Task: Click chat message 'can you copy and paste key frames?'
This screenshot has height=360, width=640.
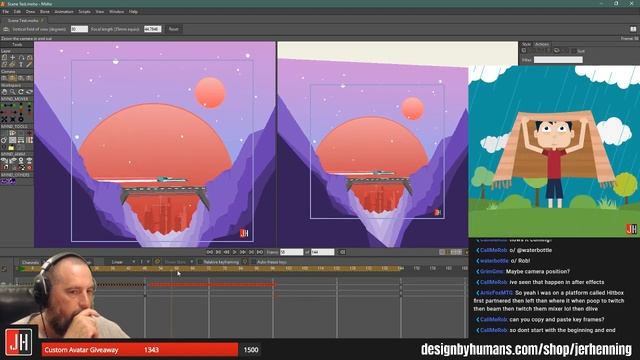Action: click(x=557, y=320)
